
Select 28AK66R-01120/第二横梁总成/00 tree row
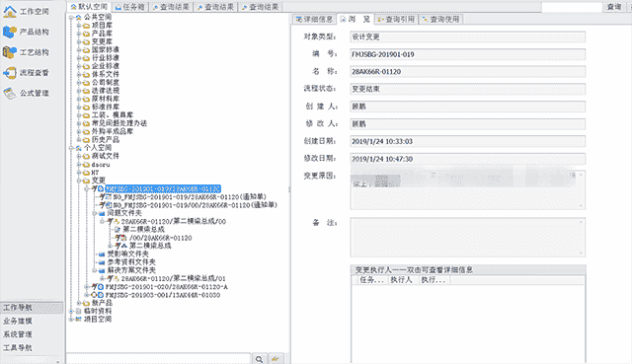point(174,222)
